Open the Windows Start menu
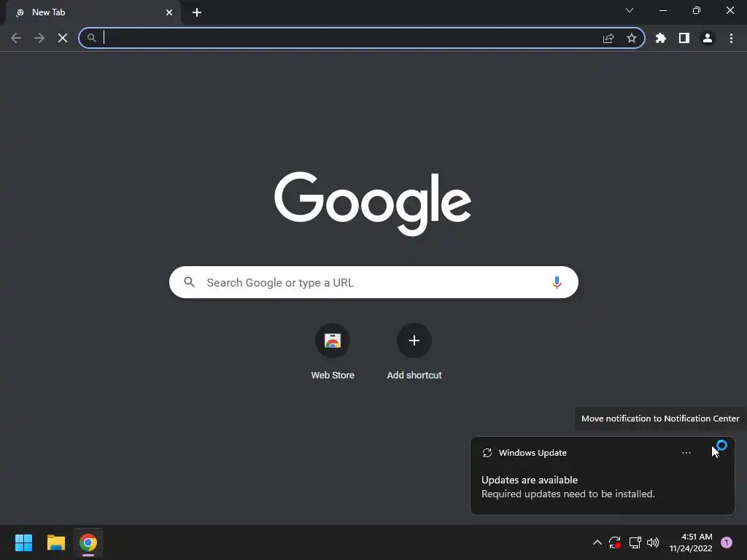The image size is (747, 560). [23, 542]
